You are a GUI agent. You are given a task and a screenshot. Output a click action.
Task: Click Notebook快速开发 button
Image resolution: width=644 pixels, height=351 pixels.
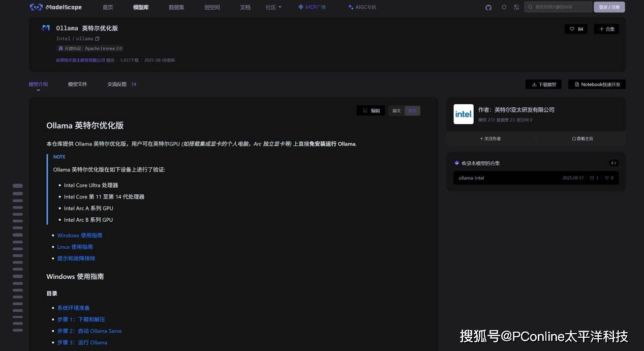597,84
